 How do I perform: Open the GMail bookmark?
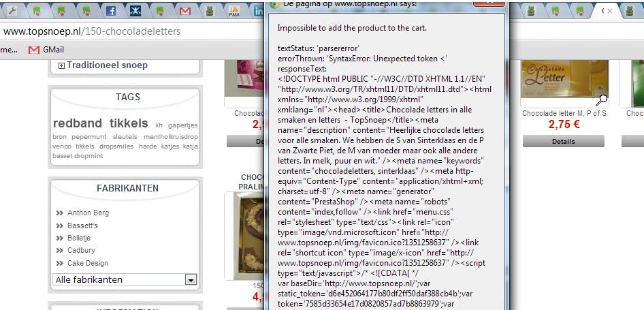[46, 50]
